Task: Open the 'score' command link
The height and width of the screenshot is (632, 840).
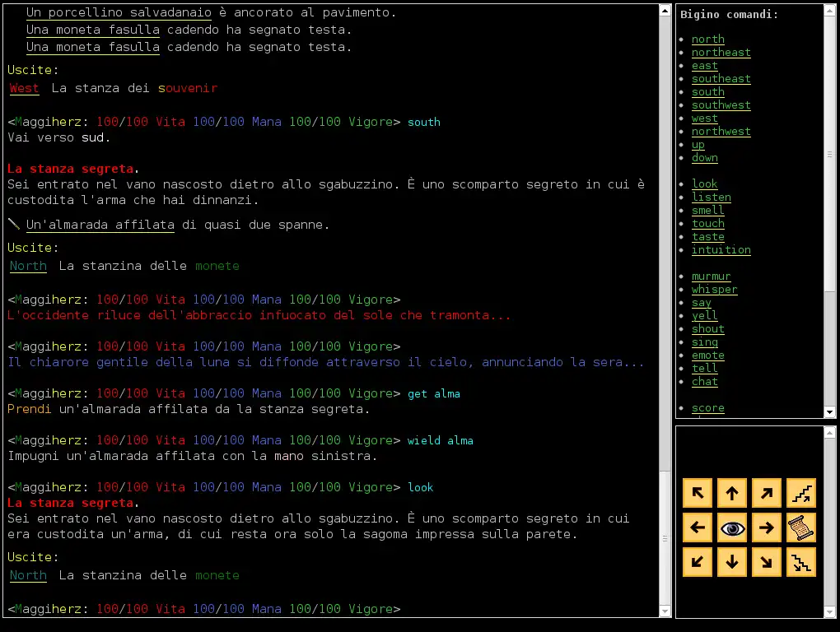Action: 707,408
